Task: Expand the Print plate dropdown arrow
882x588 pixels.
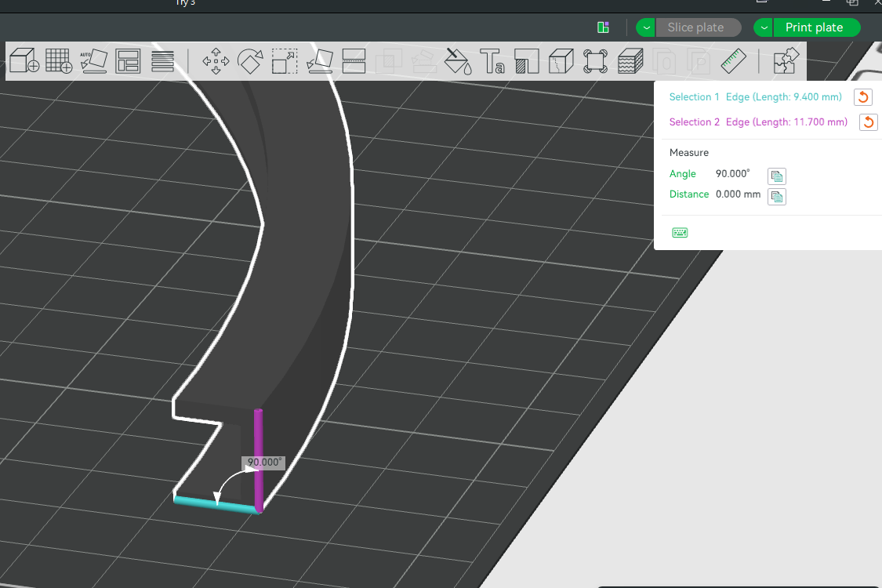Action: (764, 27)
